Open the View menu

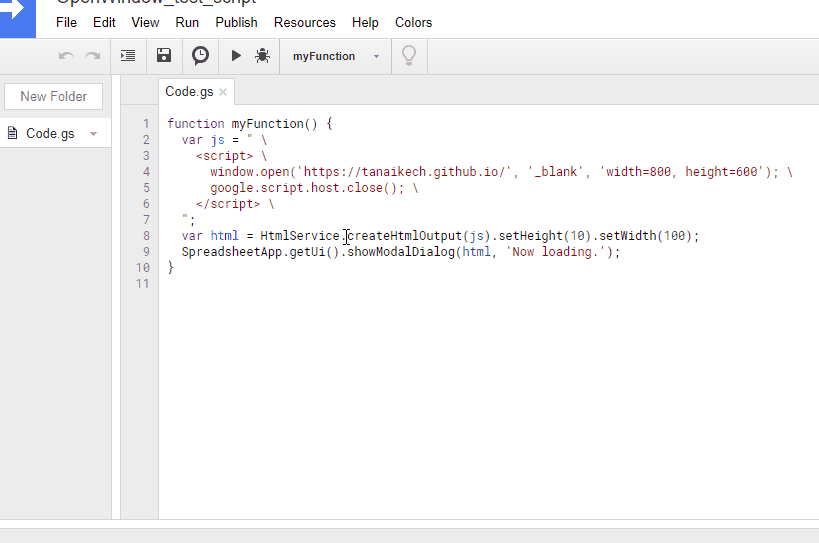click(145, 22)
